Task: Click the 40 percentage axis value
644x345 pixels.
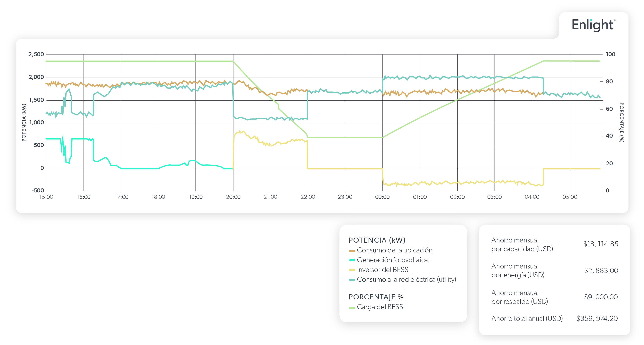Action: pyautogui.click(x=609, y=136)
